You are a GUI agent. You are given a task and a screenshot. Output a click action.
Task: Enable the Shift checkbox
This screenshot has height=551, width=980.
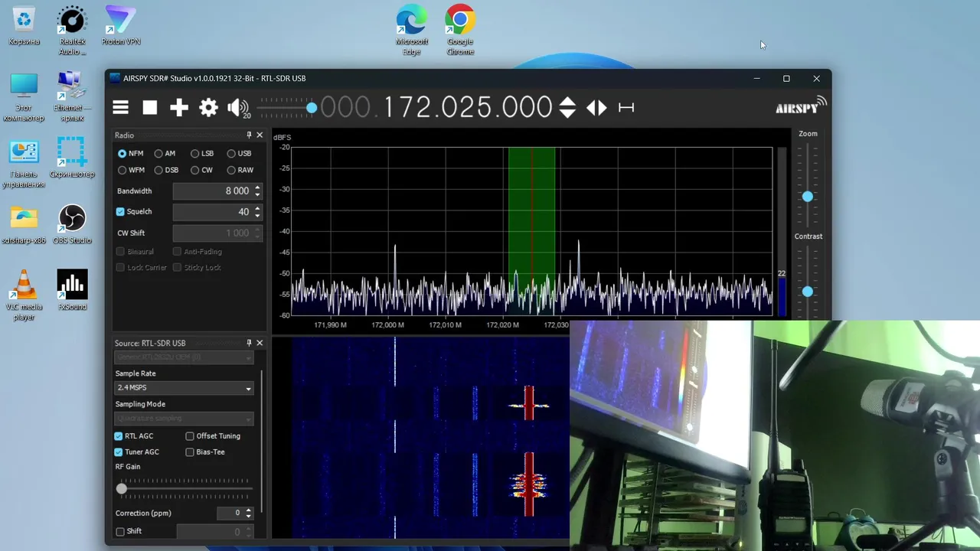120,531
